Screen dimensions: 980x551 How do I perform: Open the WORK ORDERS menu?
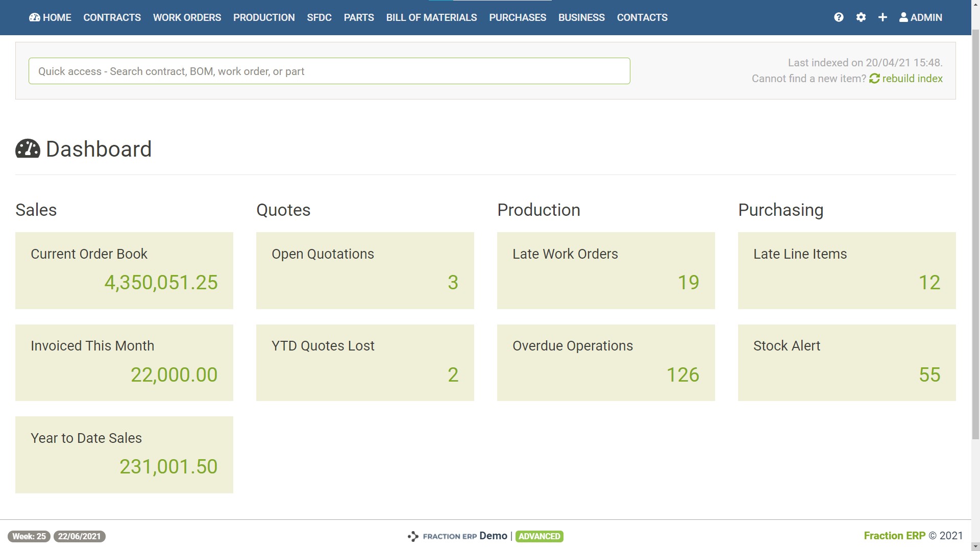(187, 17)
